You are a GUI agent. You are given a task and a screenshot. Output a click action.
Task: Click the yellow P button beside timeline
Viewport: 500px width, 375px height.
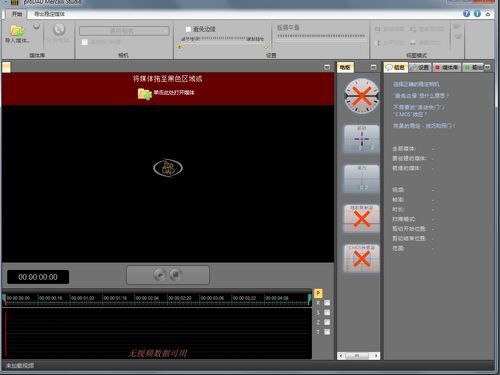click(x=318, y=293)
